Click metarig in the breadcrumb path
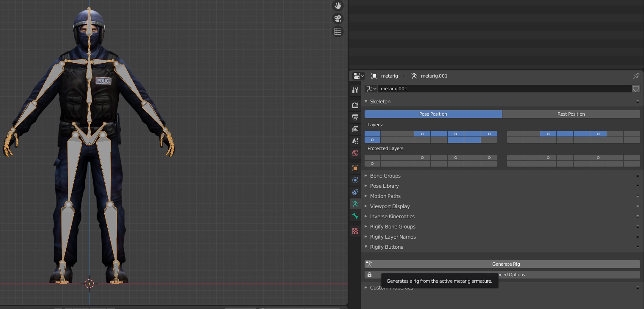 point(389,76)
